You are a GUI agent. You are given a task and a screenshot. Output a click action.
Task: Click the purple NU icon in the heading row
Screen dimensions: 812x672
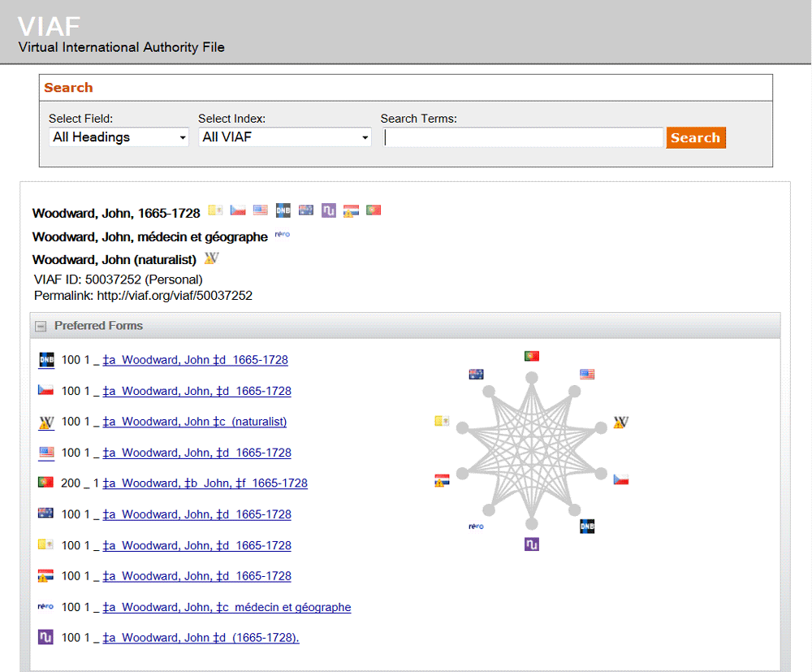point(329,210)
